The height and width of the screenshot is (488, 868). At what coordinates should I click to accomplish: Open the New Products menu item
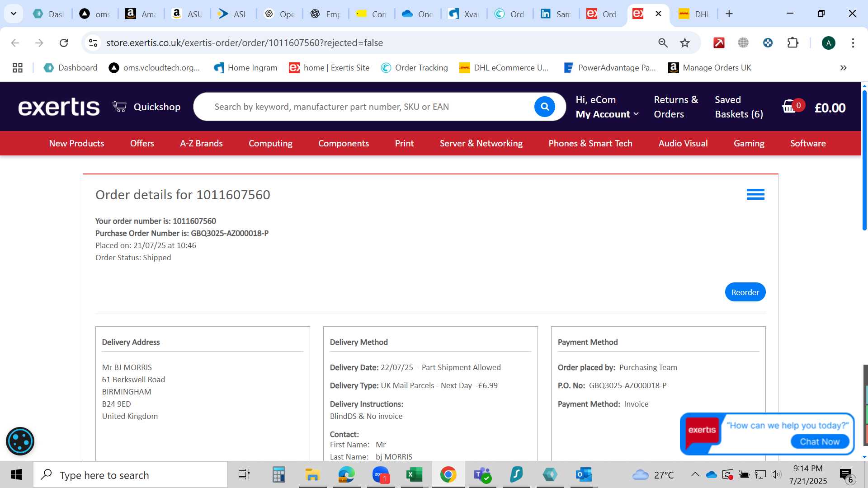76,143
